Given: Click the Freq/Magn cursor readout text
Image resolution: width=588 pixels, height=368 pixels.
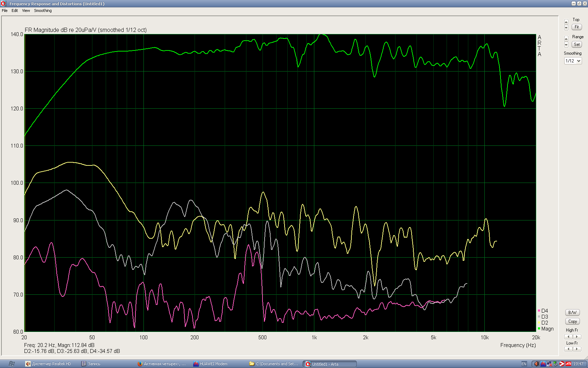Looking at the screenshot, I should 59,345.
